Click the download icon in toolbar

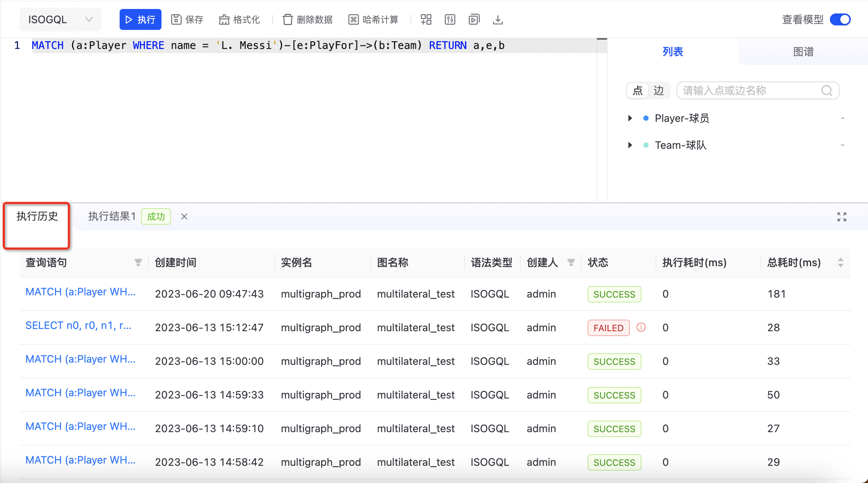[x=498, y=19]
